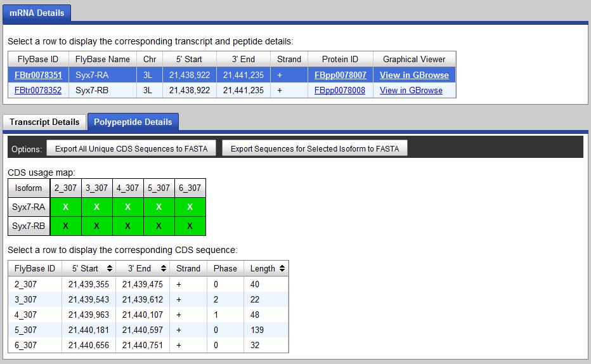Switch to the Transcript Details tab
The height and width of the screenshot is (364, 591).
tap(44, 122)
